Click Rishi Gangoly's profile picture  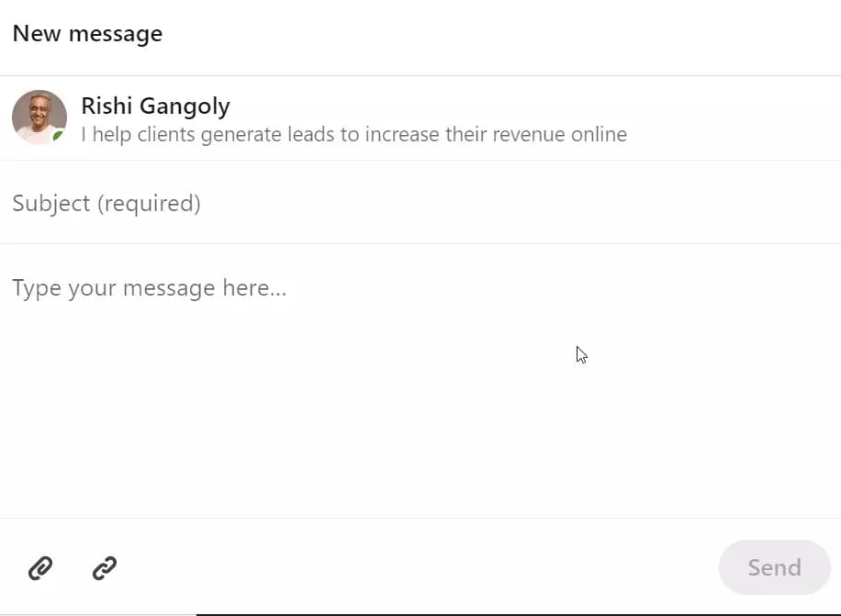click(39, 117)
